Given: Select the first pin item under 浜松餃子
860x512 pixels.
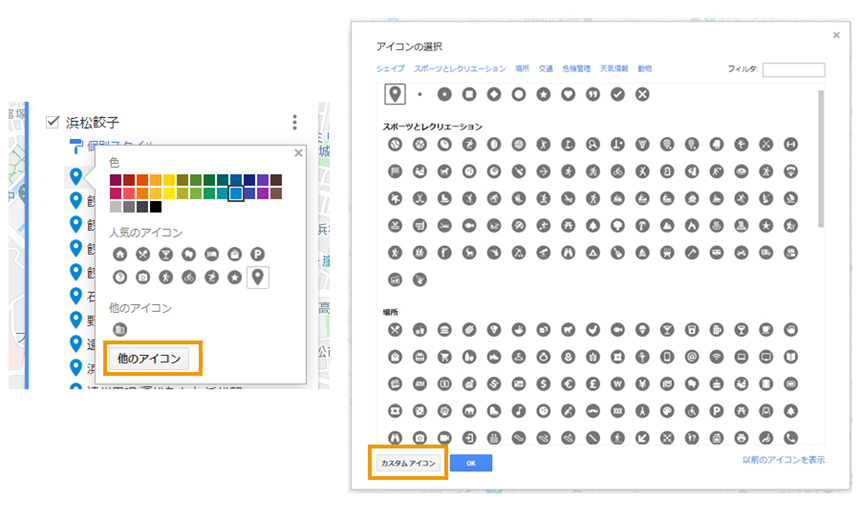Looking at the screenshot, I should 76,177.
